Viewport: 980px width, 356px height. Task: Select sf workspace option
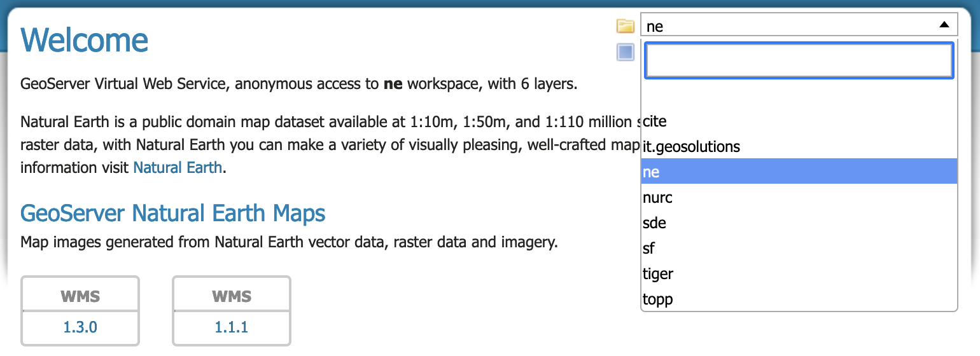pyautogui.click(x=799, y=249)
